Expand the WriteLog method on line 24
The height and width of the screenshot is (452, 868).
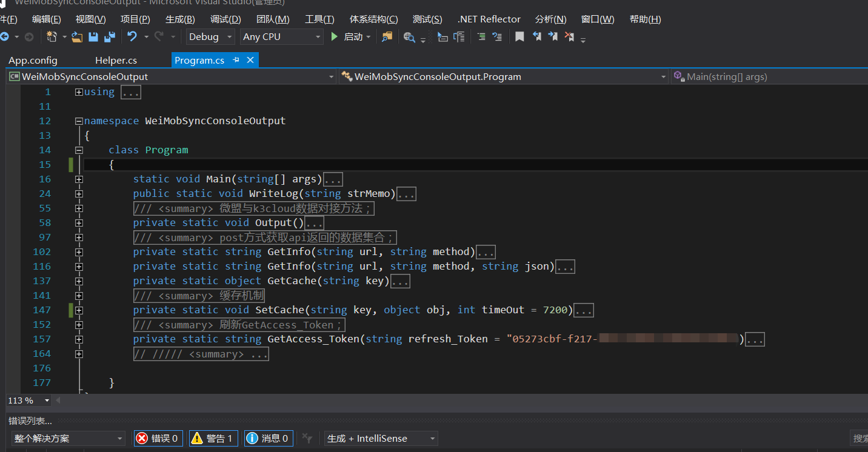79,194
